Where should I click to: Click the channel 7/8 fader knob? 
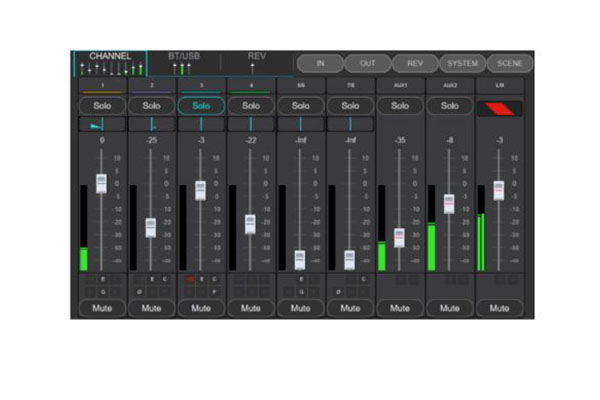[350, 260]
